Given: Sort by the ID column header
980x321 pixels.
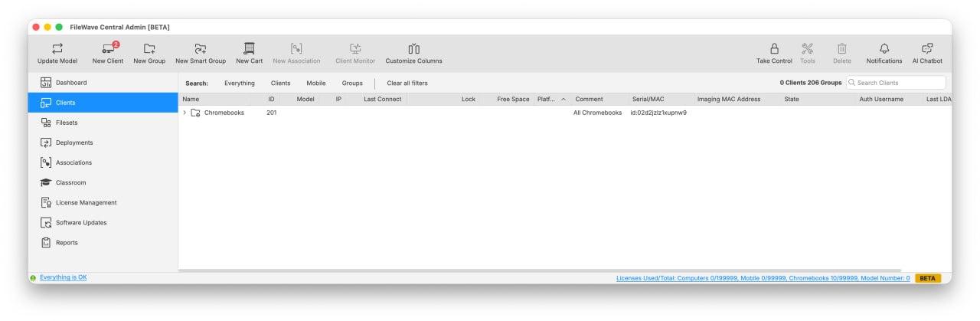Looking at the screenshot, I should (x=270, y=100).
